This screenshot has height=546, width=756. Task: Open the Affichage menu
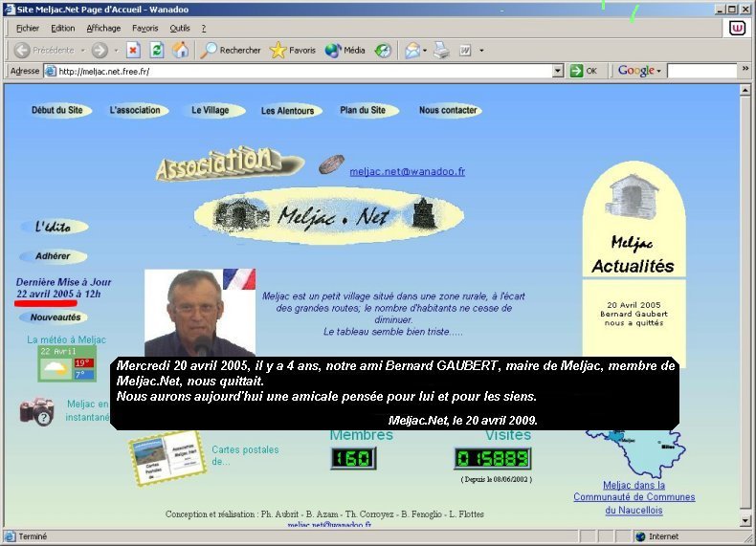pyautogui.click(x=103, y=29)
